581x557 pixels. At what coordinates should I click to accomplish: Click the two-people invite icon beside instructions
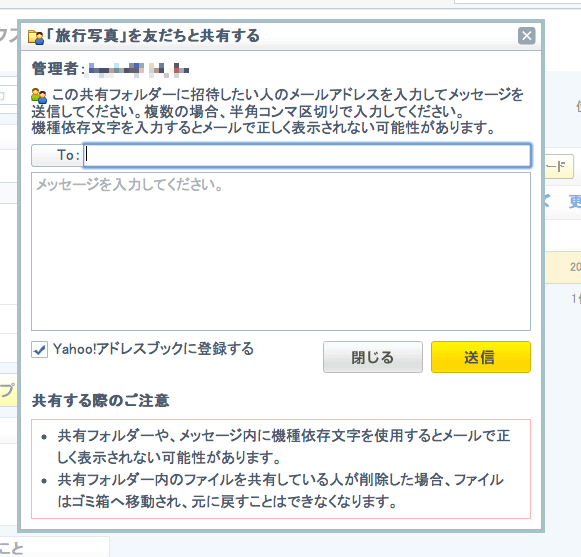39,96
